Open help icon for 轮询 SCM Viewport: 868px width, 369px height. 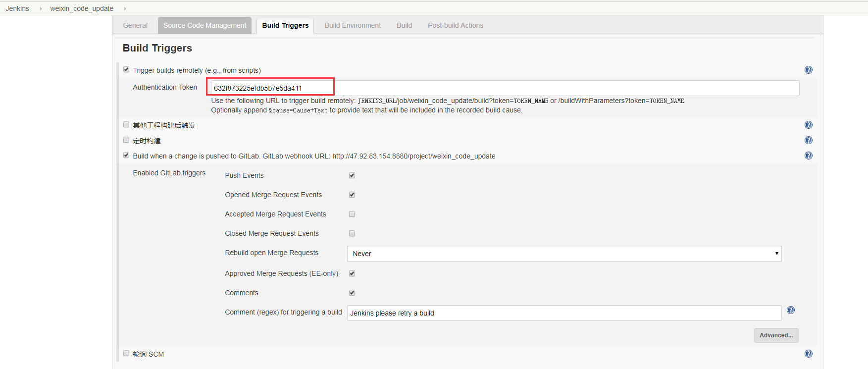[809, 354]
